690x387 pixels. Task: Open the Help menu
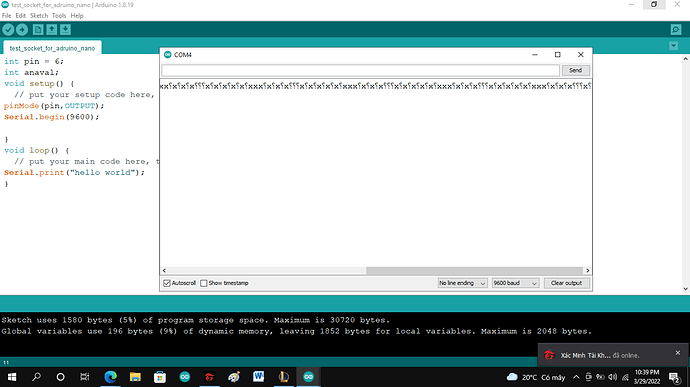pyautogui.click(x=77, y=15)
